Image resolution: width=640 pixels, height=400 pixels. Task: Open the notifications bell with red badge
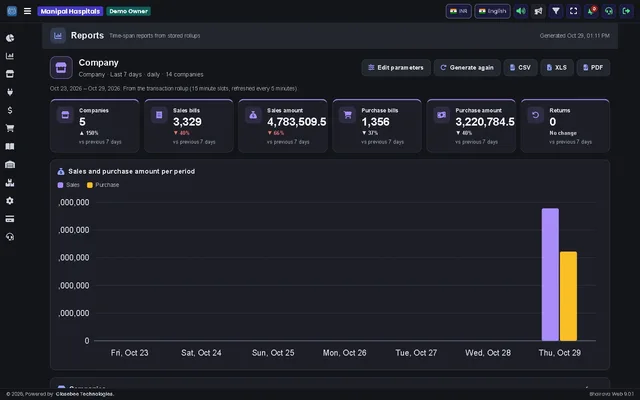coord(591,11)
